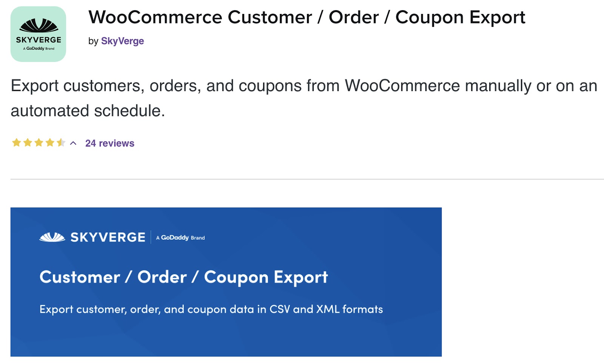Open the 24 reviews link
The image size is (604, 364).
[x=110, y=143]
